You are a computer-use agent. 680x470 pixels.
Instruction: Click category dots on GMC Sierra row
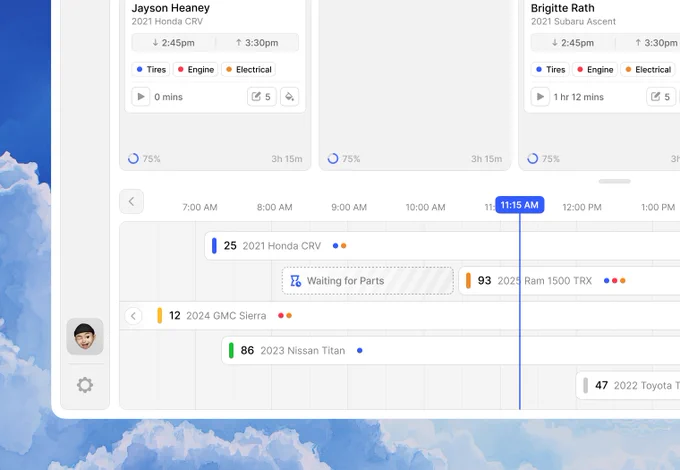pyautogui.click(x=285, y=316)
